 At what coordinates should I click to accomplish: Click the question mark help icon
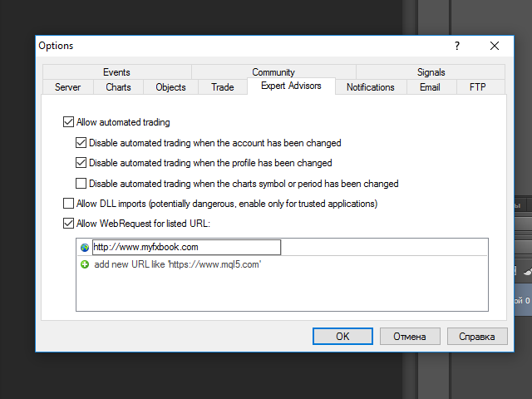456,46
